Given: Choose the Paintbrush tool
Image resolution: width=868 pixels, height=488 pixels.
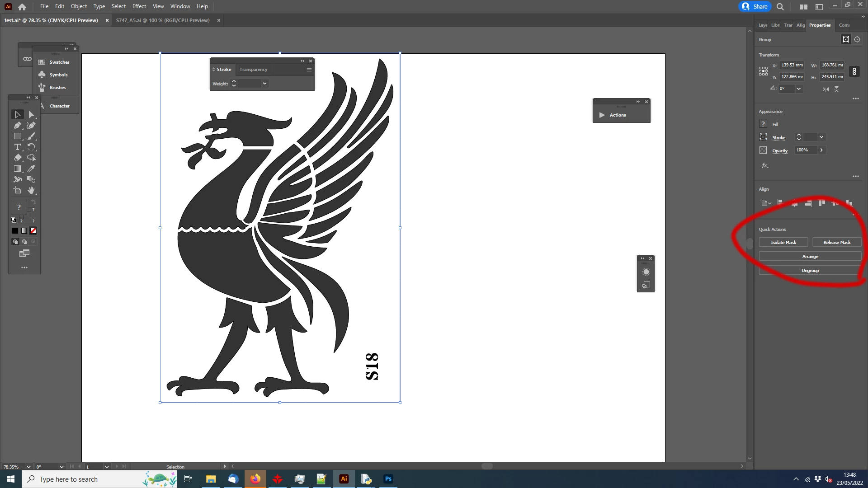Looking at the screenshot, I should tap(31, 136).
